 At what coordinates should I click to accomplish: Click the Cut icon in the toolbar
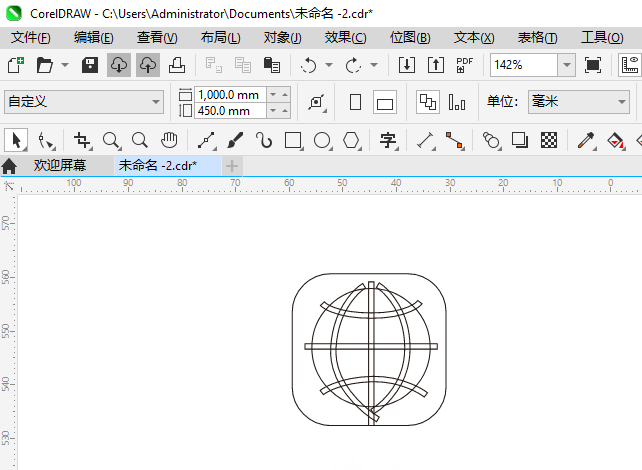coord(214,65)
